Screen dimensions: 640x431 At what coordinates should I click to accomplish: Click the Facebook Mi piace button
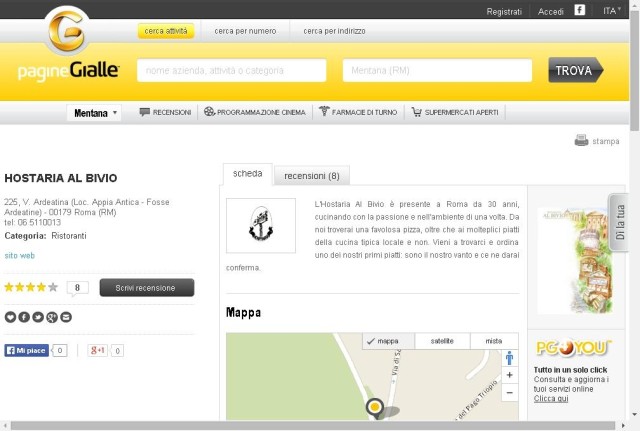[27, 350]
